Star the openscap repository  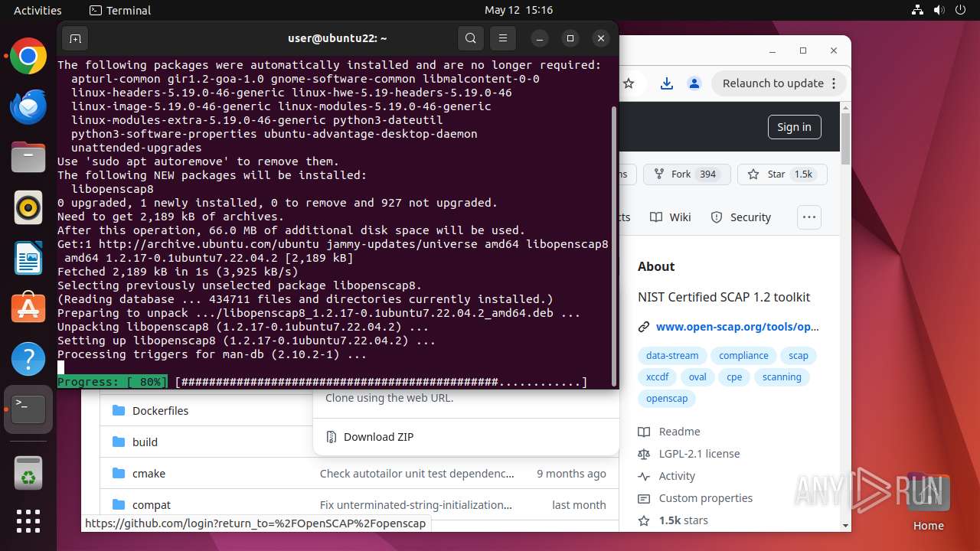pyautogui.click(x=782, y=174)
